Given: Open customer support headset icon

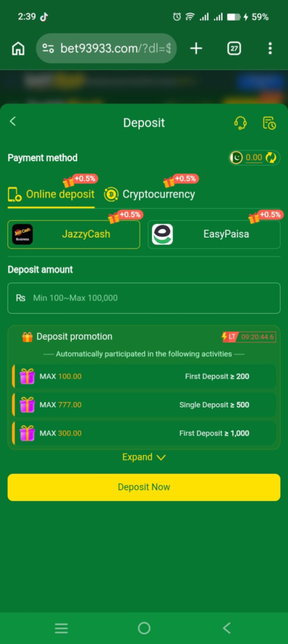Looking at the screenshot, I should [x=240, y=123].
